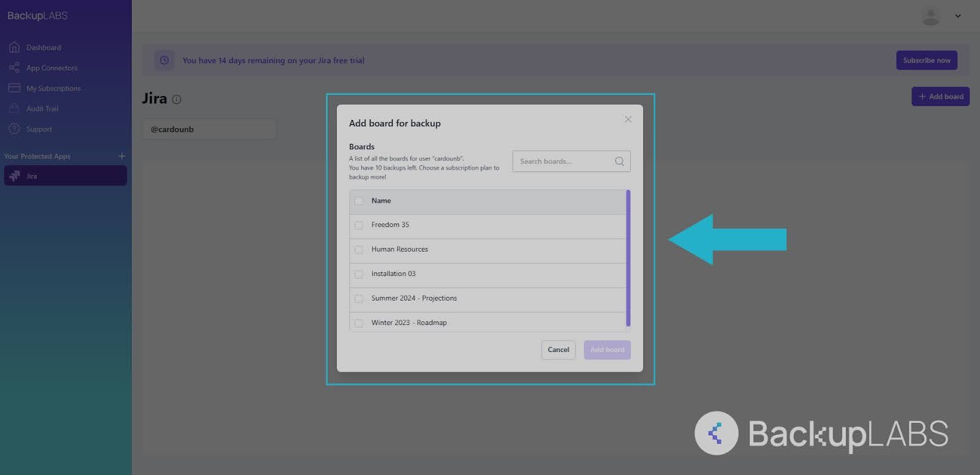The height and width of the screenshot is (475, 980).
Task: Click the Support question mark icon
Action: click(14, 129)
